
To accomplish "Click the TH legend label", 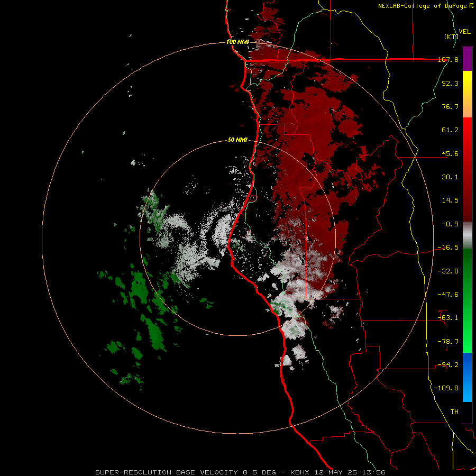I will pyautogui.click(x=454, y=412).
